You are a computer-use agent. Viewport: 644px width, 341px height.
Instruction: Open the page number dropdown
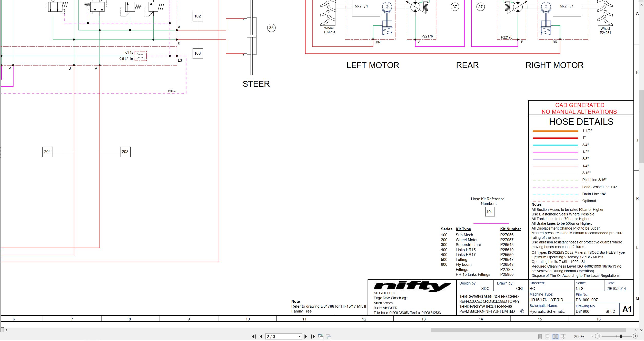[300, 336]
